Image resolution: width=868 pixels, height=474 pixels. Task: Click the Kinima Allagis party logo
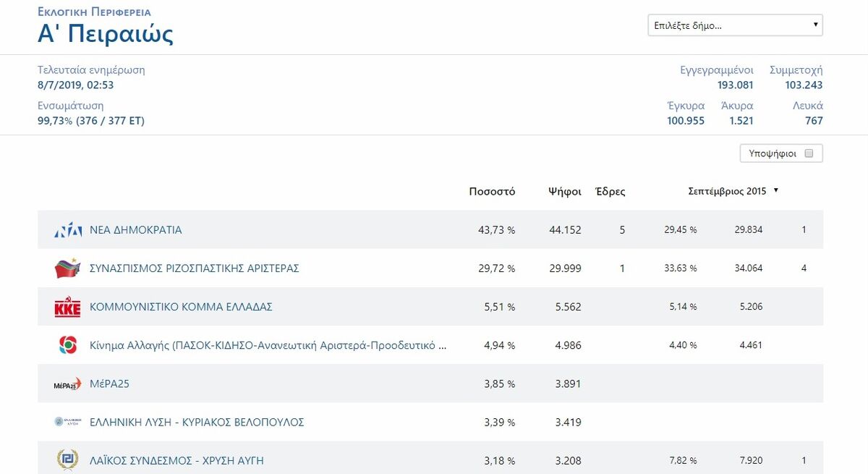68,345
